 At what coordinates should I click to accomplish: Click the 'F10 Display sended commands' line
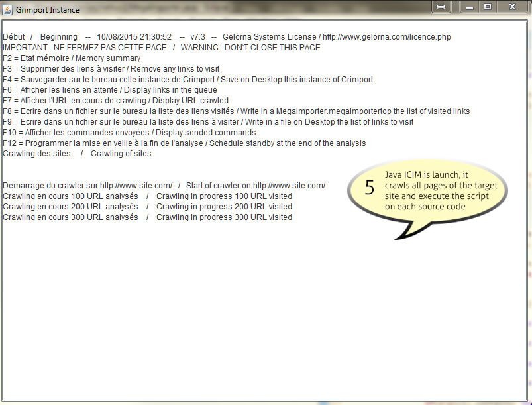pyautogui.click(x=129, y=133)
